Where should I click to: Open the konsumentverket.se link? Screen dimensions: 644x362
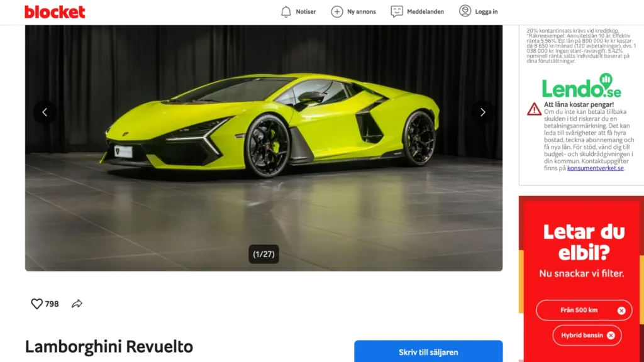595,168
